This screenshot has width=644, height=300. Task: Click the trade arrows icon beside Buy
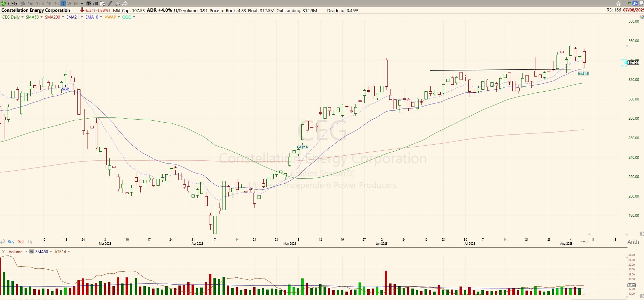coord(3,242)
